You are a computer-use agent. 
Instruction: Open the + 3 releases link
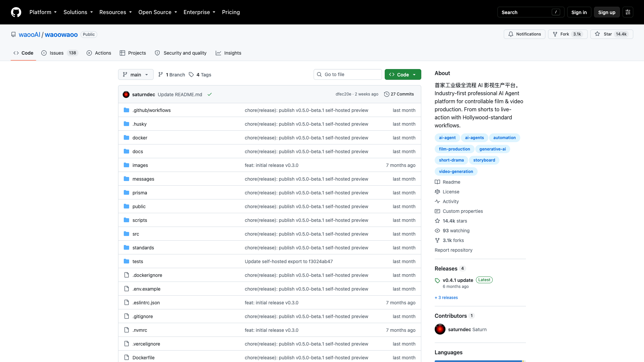click(x=446, y=298)
